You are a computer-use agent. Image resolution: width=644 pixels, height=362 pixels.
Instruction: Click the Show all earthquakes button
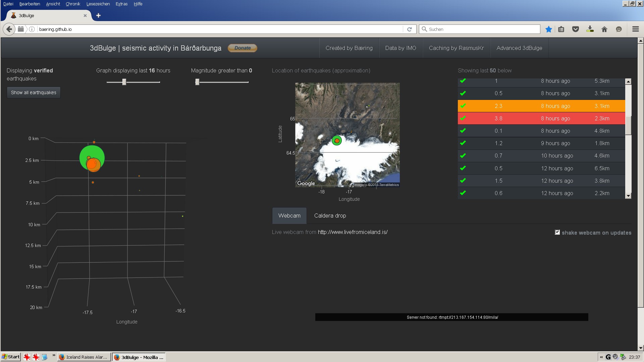point(34,93)
